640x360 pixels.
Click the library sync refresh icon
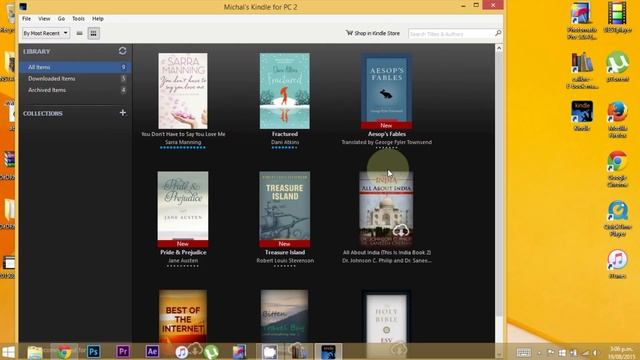122,51
